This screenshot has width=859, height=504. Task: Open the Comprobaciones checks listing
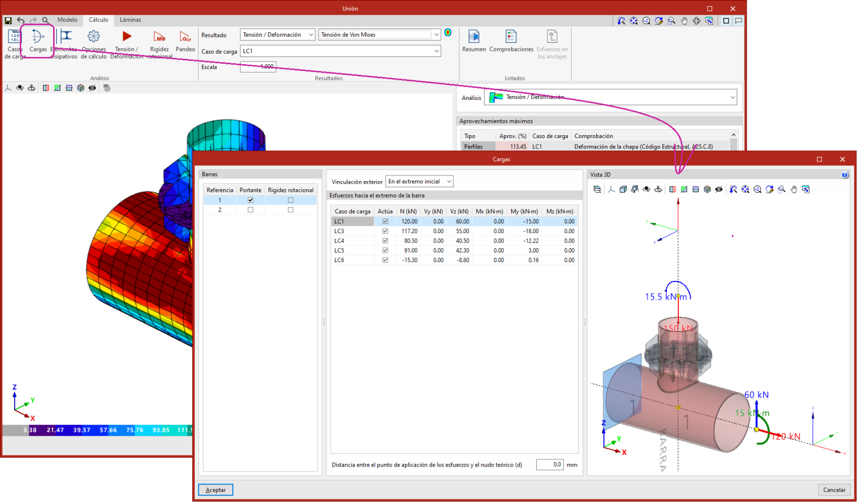(x=511, y=41)
